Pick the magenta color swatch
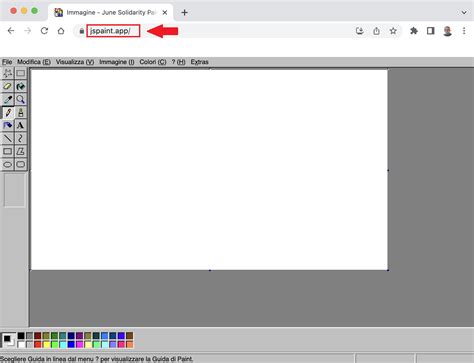The image size is (474, 363). (79, 344)
